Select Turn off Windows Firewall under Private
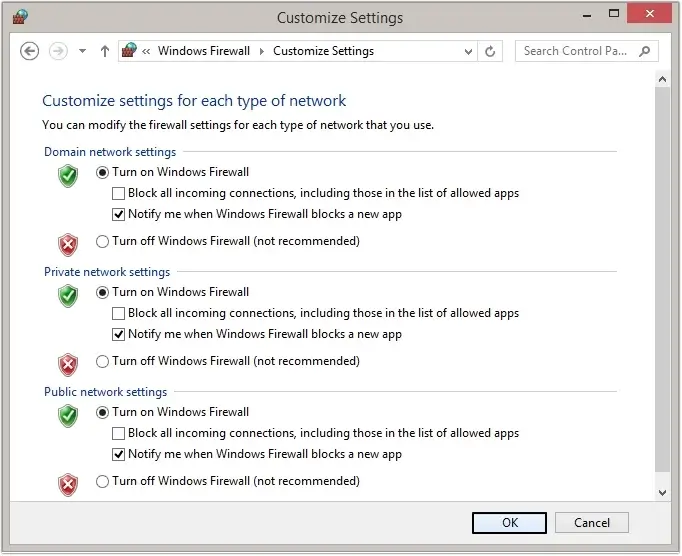Image resolution: width=682 pixels, height=556 pixels. 103,362
